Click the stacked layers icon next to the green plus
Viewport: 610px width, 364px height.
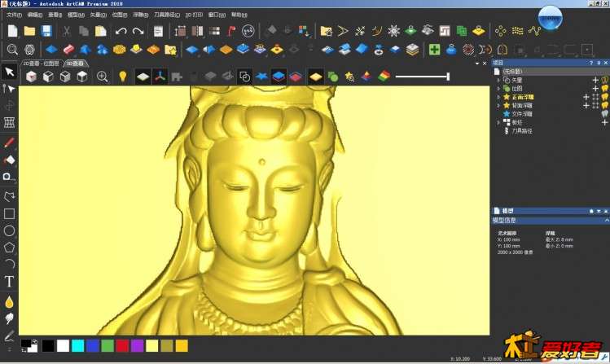(x=412, y=50)
